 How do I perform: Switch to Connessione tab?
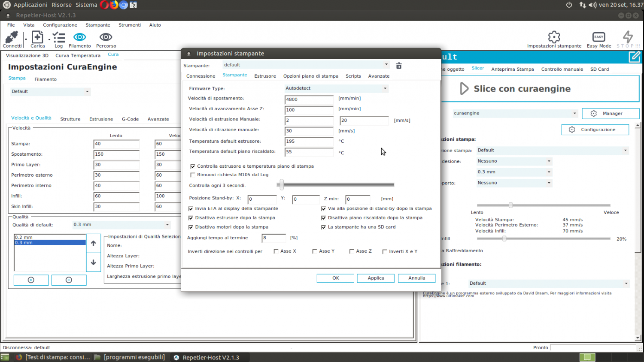(x=200, y=76)
